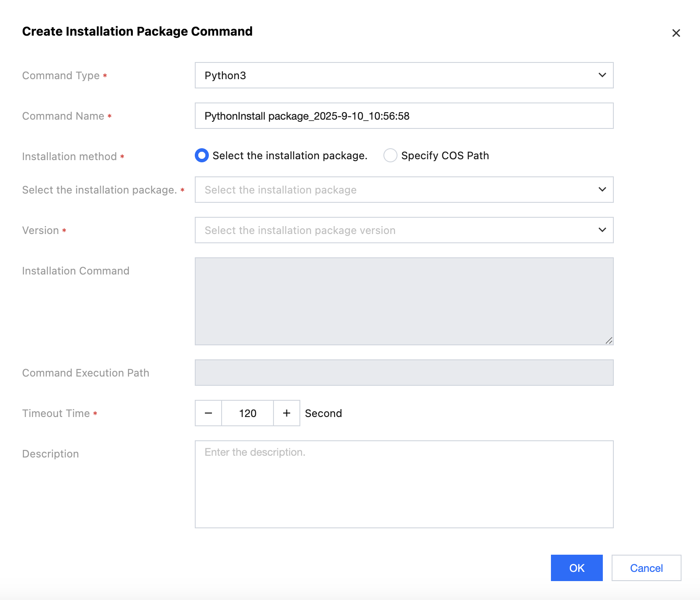Click the timeout value field showing 120

248,413
